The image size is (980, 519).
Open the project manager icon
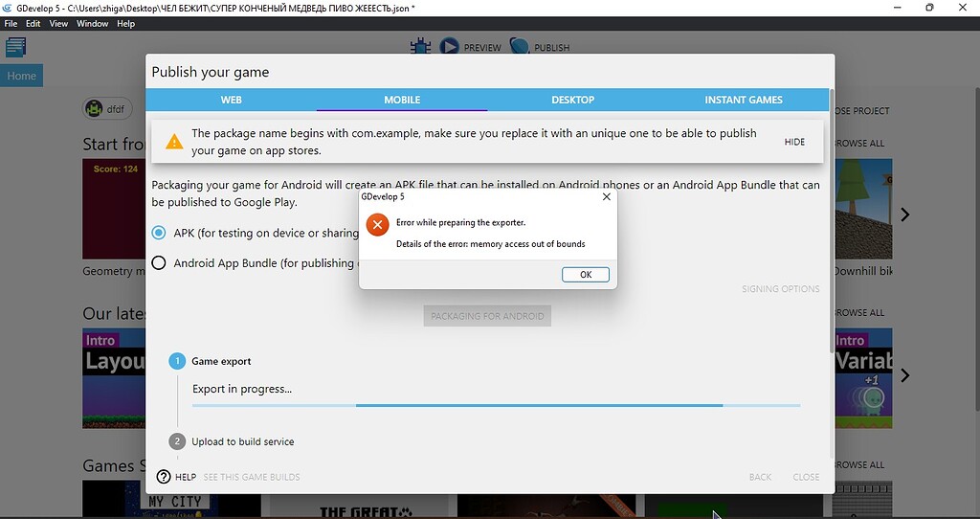point(15,46)
